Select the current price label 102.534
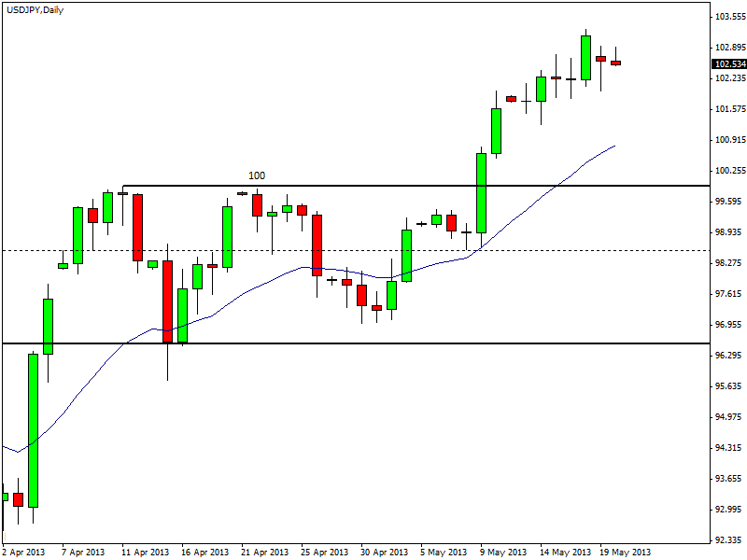The image size is (747, 560). click(728, 64)
